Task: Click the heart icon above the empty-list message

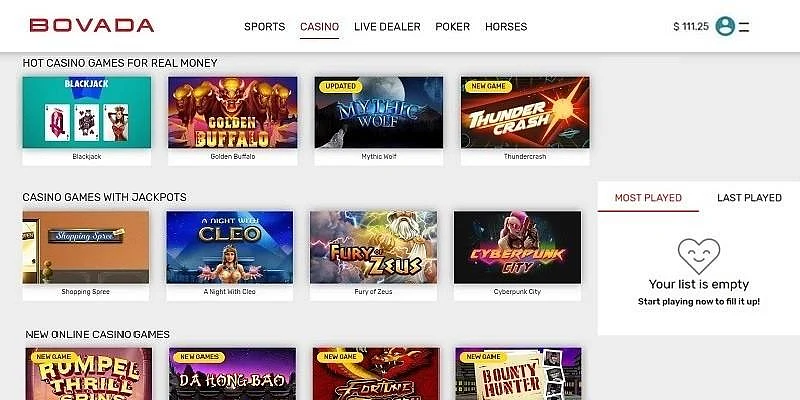Action: pos(698,256)
